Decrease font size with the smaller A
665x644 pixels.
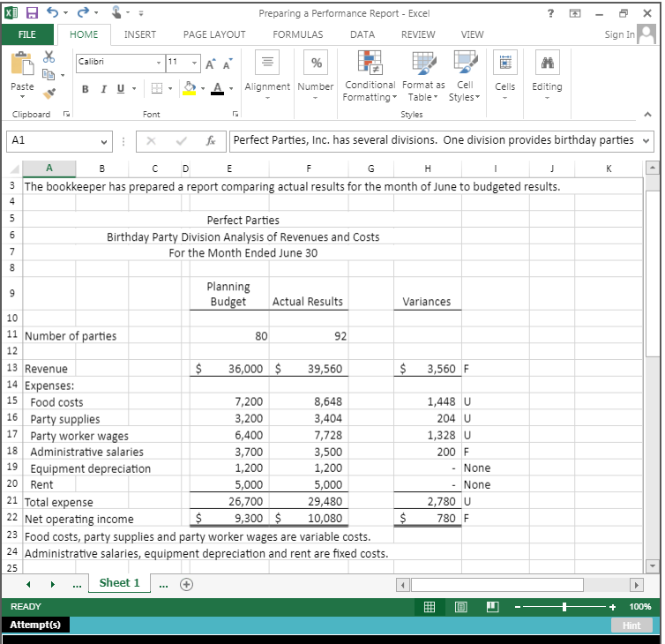[x=228, y=64]
